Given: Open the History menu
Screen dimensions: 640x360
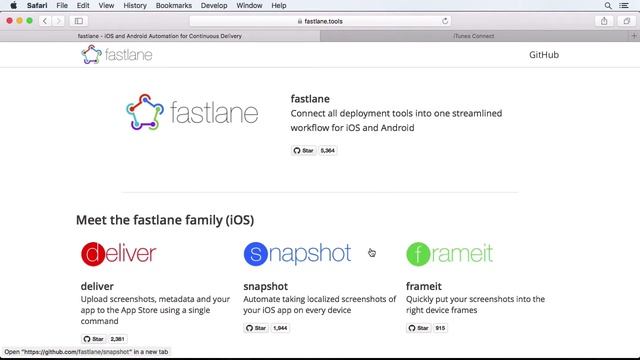Looking at the screenshot, I should (135, 6).
